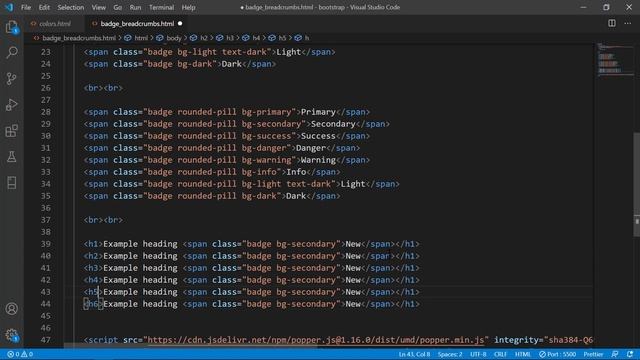This screenshot has width=640, height=360.
Task: Click the VS Code logo icon
Action: [9, 7]
